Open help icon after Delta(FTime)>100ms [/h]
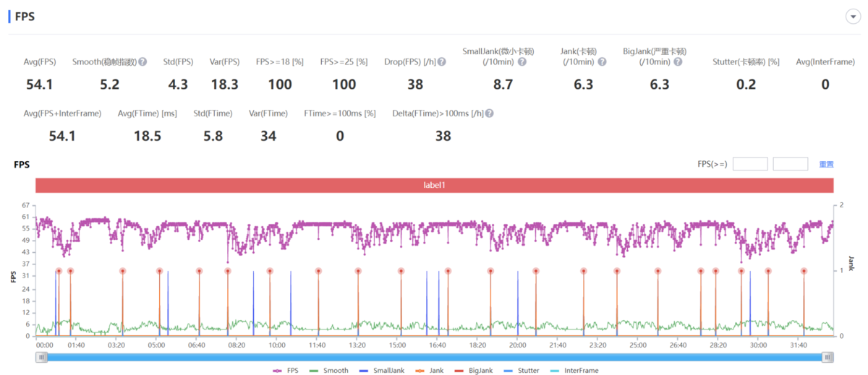The width and height of the screenshot is (868, 375). pyautogui.click(x=490, y=113)
